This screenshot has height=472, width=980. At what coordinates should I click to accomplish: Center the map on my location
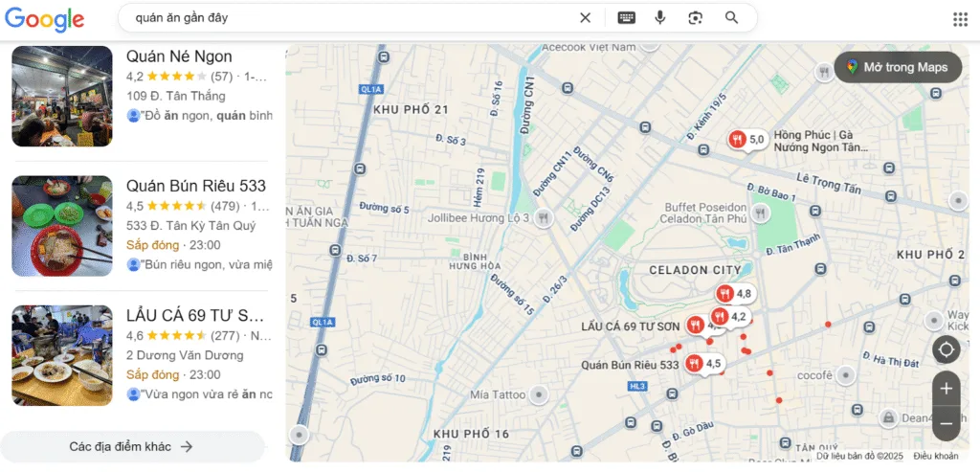(946, 349)
